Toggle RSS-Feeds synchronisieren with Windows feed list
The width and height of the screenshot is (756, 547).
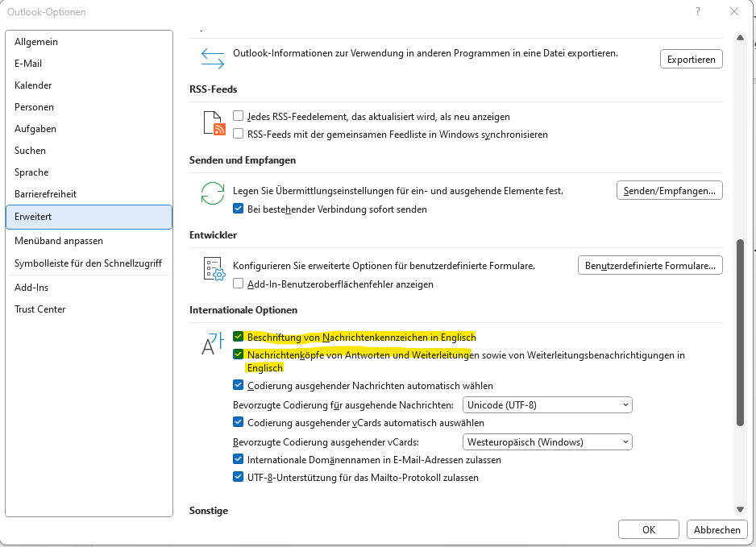[x=239, y=134]
